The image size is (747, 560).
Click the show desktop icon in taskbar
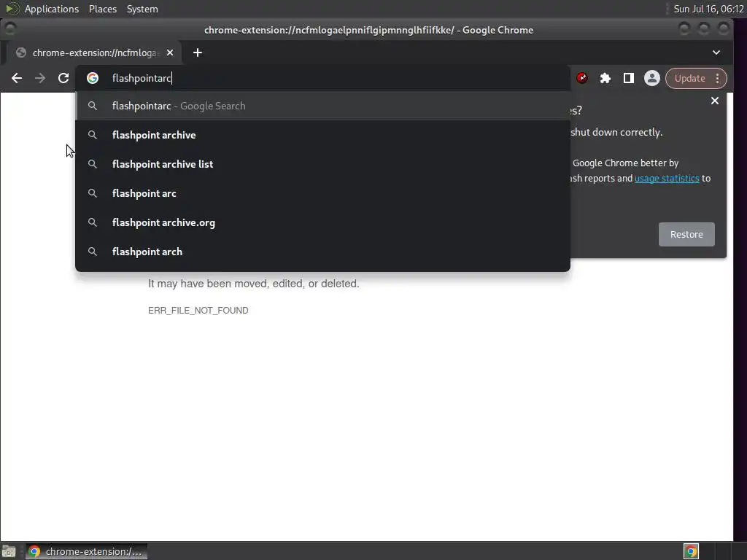coord(9,551)
